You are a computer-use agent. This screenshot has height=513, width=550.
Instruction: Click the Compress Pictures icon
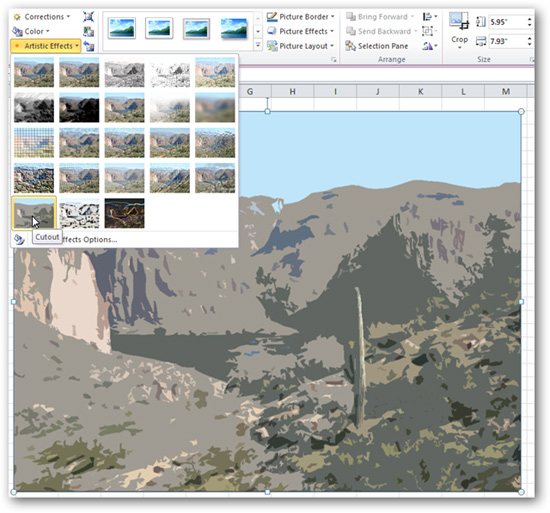coord(88,16)
